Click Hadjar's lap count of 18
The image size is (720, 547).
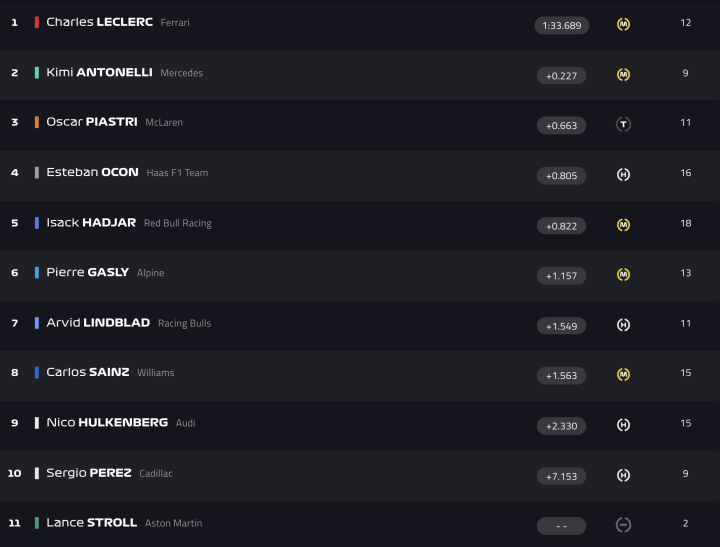click(686, 223)
